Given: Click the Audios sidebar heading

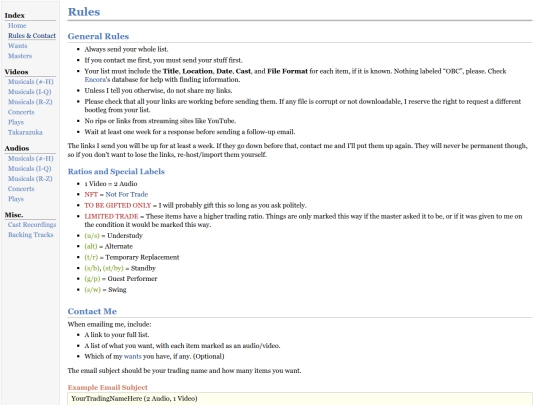Looking at the screenshot, I should point(17,148).
